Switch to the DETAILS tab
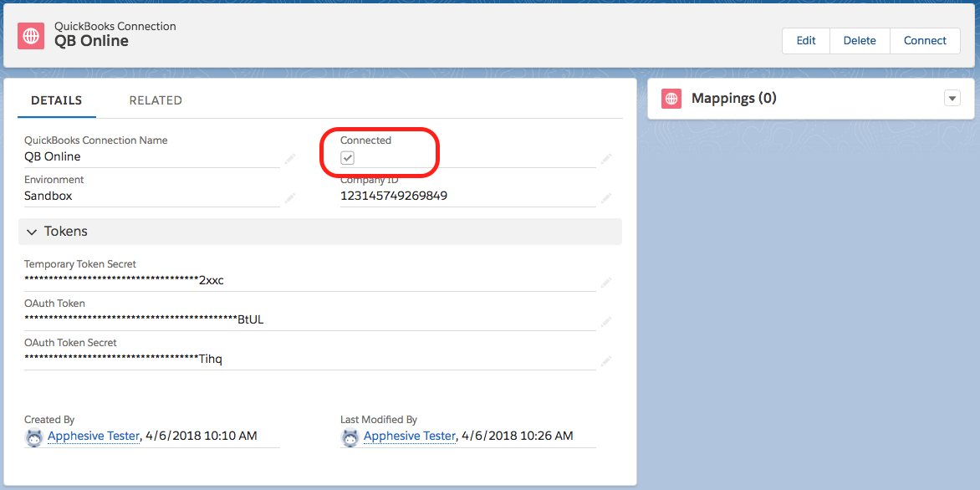The width and height of the screenshot is (980, 490). coord(56,100)
